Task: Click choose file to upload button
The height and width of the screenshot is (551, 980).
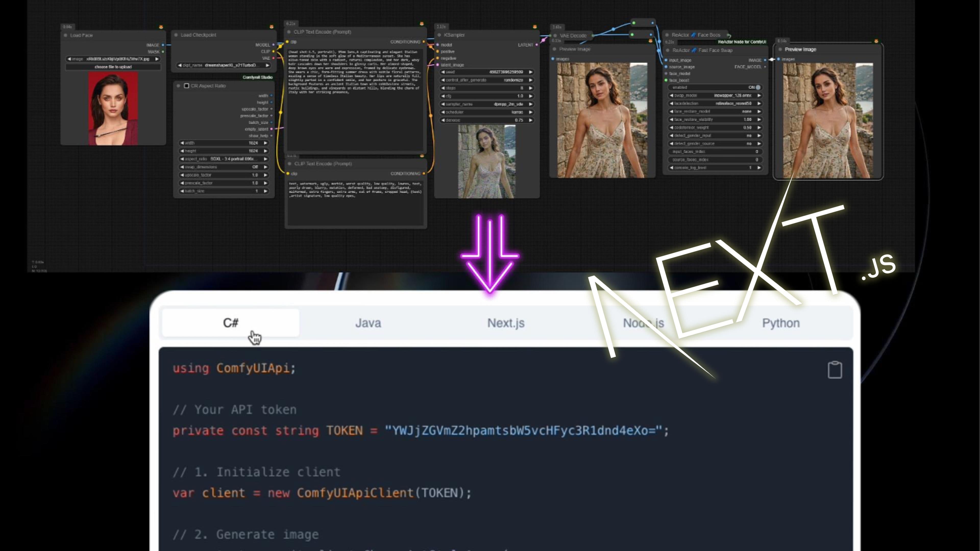Action: [x=113, y=67]
